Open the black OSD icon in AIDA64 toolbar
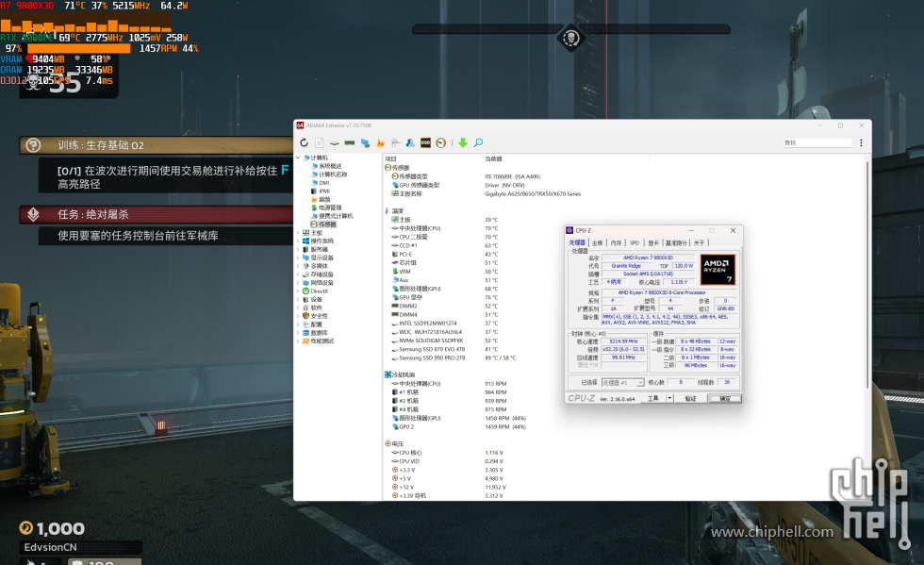 425,142
